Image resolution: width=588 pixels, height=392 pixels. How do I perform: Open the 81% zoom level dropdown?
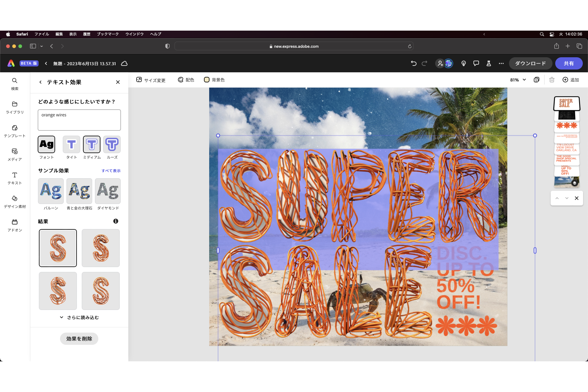(518, 80)
